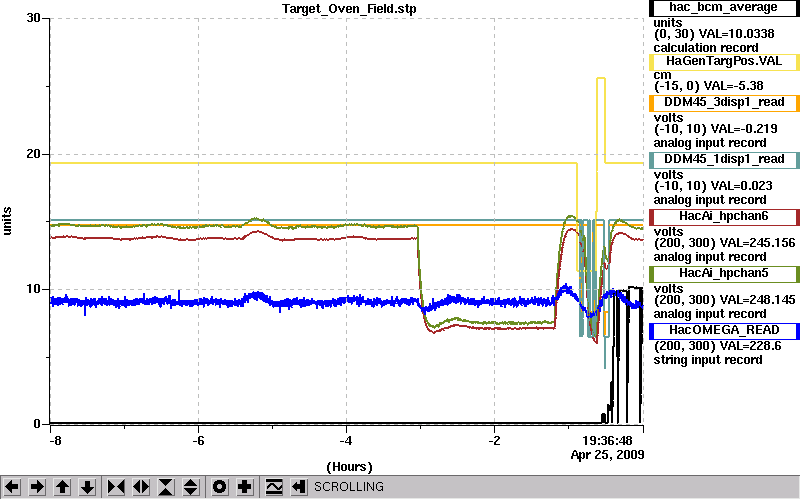Click the 'string input record' description text
Screen dimensions: 800x499
tap(708, 360)
